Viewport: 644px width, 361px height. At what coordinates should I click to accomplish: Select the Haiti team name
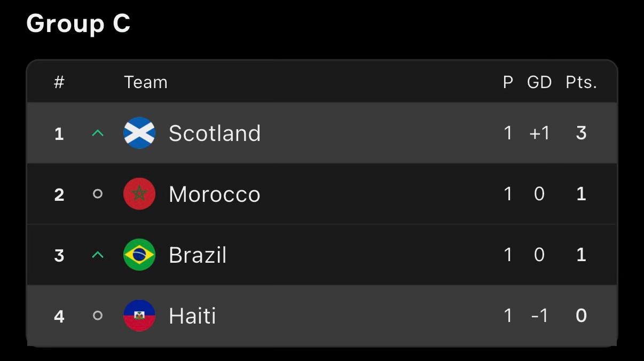[192, 316]
